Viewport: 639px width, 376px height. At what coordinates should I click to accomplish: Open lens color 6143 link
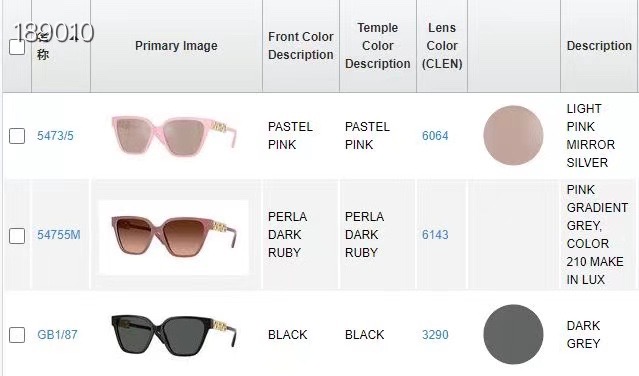point(435,235)
